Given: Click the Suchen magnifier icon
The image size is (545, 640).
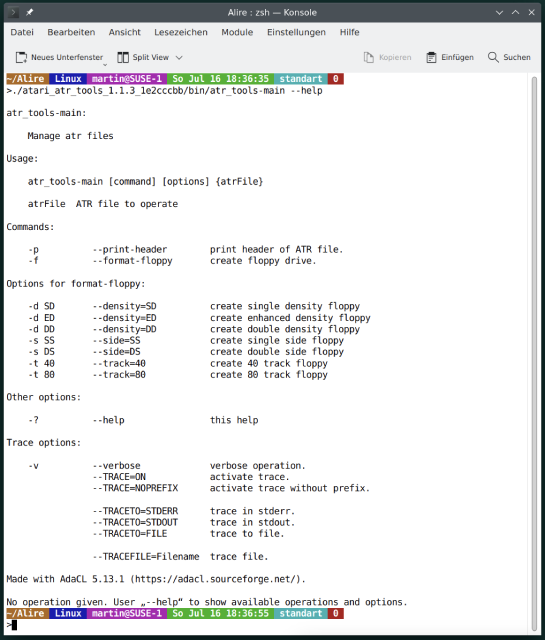Looking at the screenshot, I should [493, 57].
